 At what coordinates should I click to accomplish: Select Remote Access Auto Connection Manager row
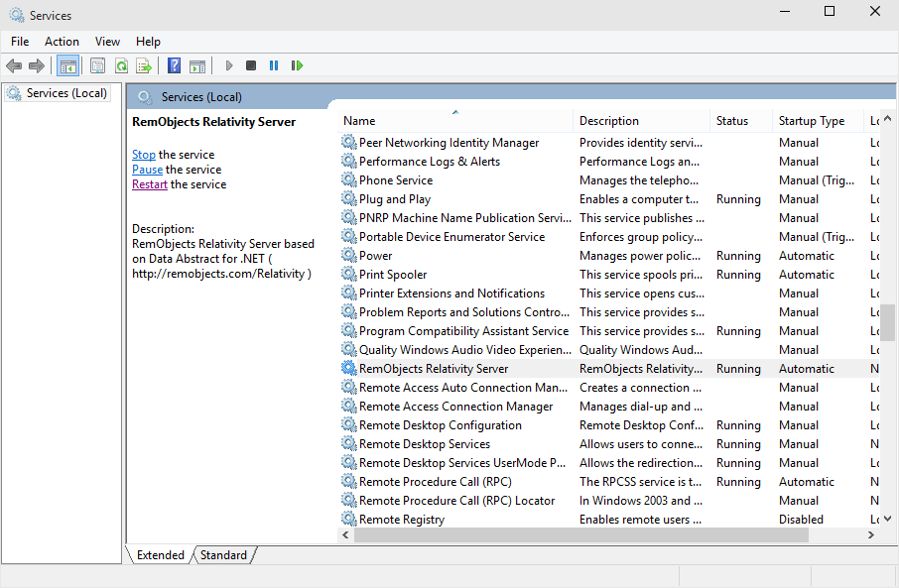pyautogui.click(x=609, y=388)
